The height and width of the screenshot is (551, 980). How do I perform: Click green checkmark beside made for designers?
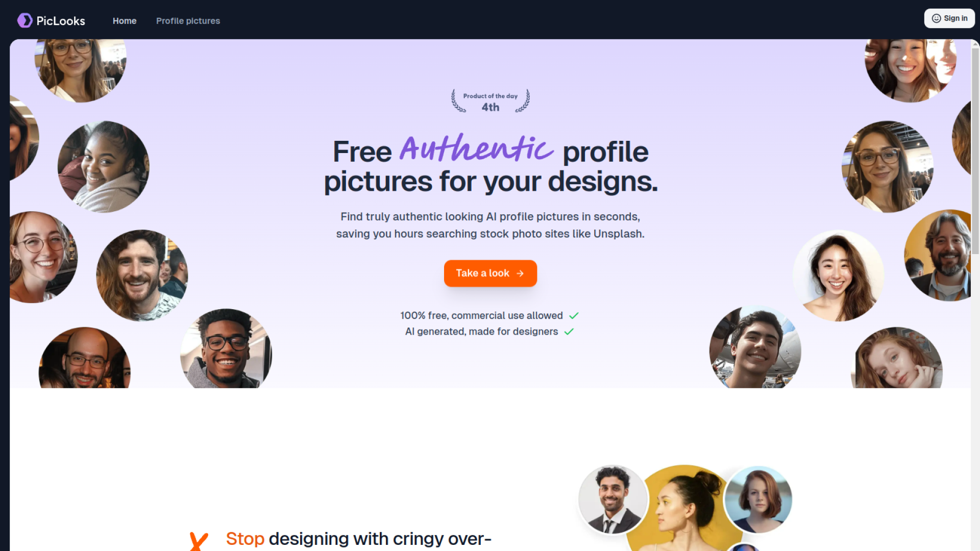point(569,332)
